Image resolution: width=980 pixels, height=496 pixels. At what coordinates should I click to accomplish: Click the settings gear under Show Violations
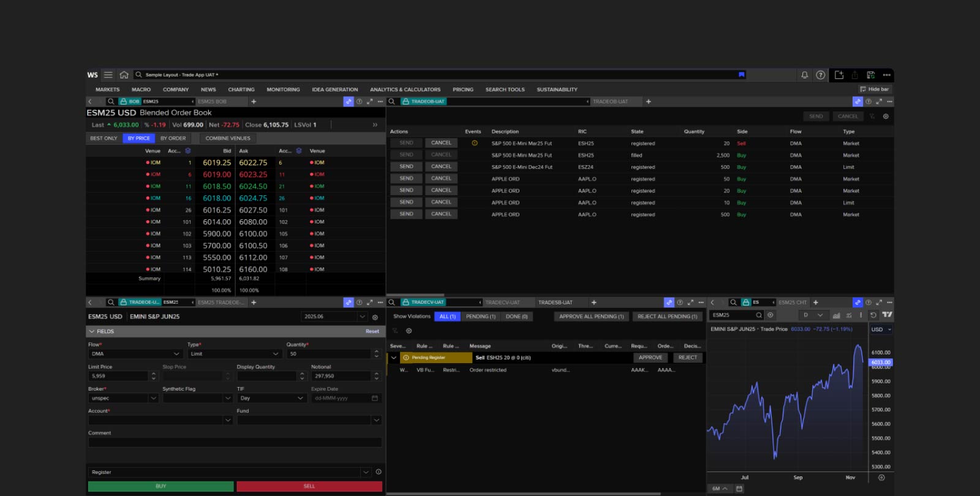pos(409,331)
